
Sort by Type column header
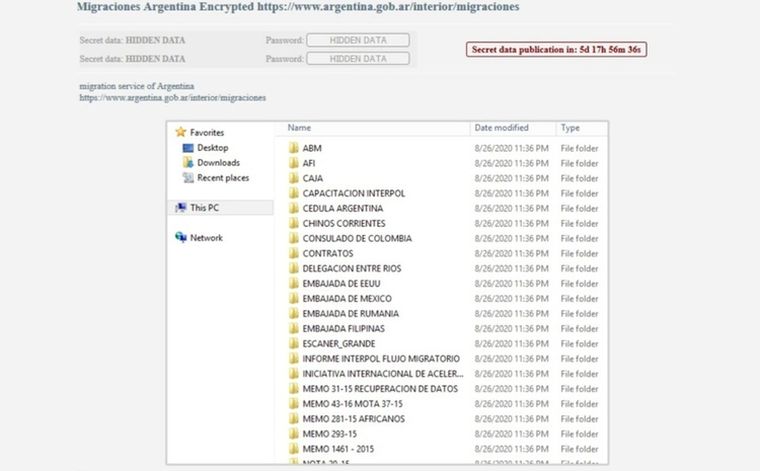point(570,128)
